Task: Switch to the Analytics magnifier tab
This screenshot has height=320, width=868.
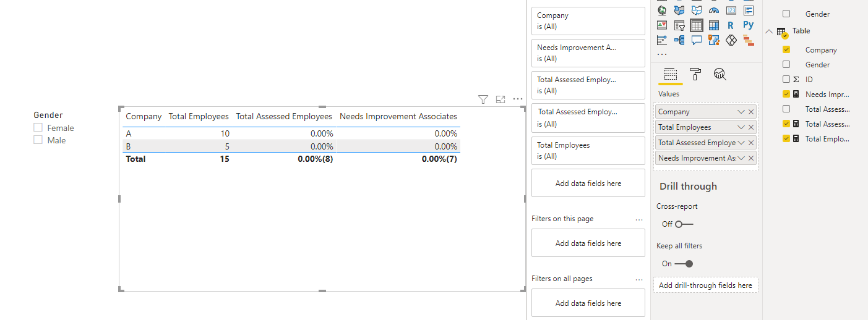Action: point(720,75)
